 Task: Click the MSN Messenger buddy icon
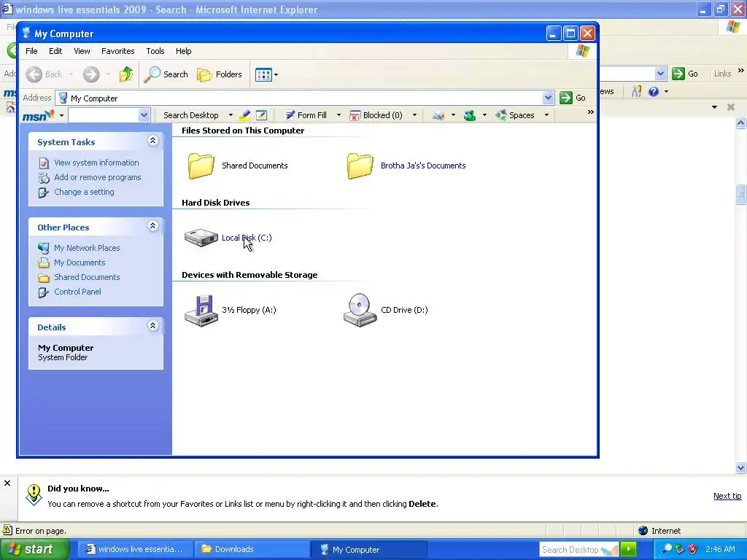[x=470, y=115]
